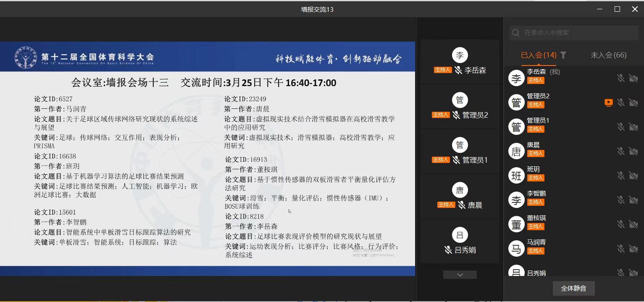Toggle 马润青's camera off icon
Screen dimensions: 644x302
point(634,248)
